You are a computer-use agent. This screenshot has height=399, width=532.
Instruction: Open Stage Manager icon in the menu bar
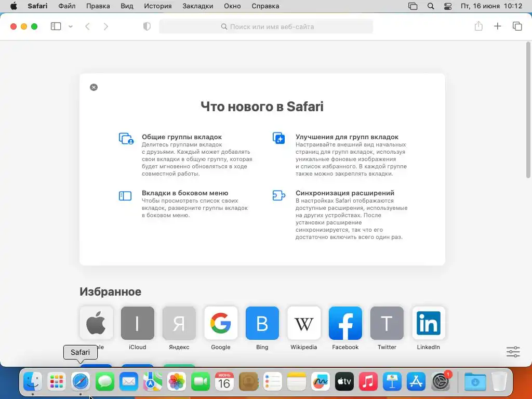(x=413, y=6)
